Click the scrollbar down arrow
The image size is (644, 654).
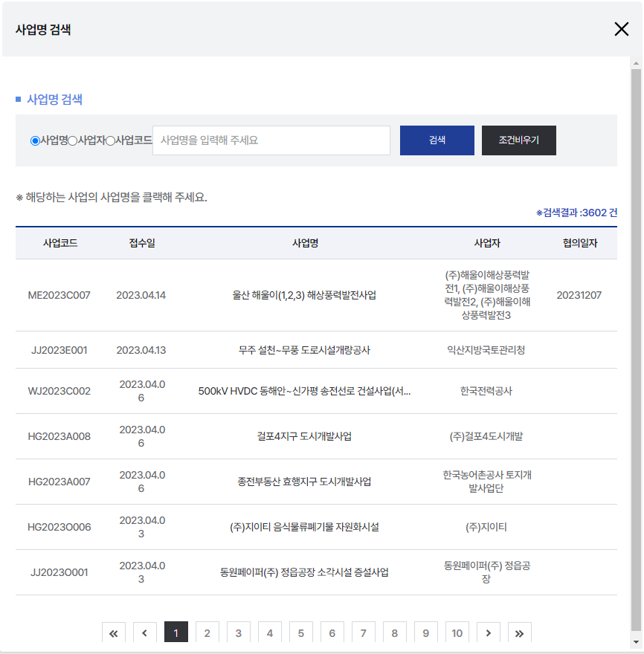(x=636, y=642)
